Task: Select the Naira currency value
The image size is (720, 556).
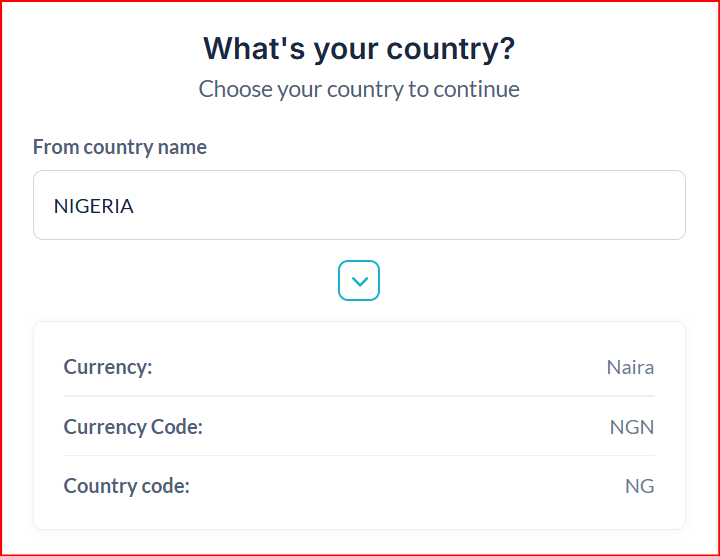Action: 630,367
